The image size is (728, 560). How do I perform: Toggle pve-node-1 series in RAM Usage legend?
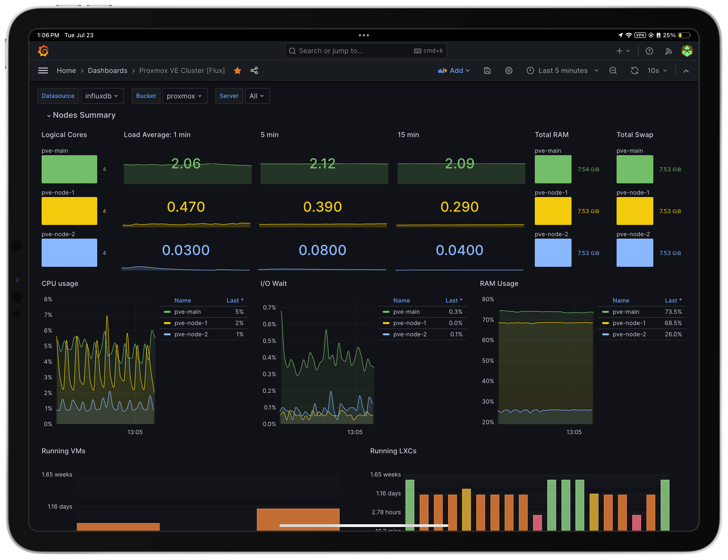629,323
